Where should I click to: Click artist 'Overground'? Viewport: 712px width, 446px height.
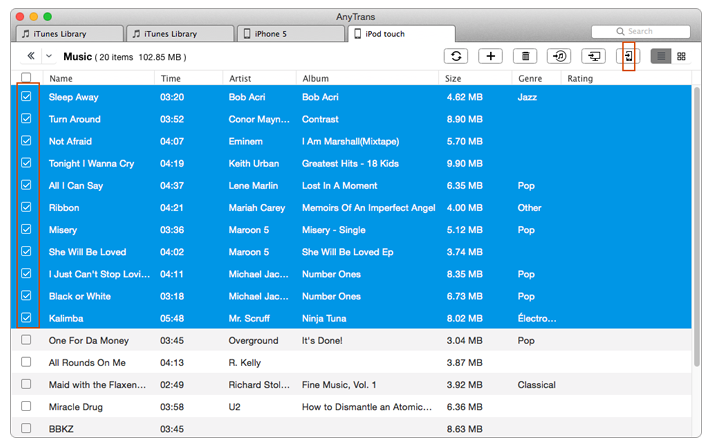[x=253, y=341]
